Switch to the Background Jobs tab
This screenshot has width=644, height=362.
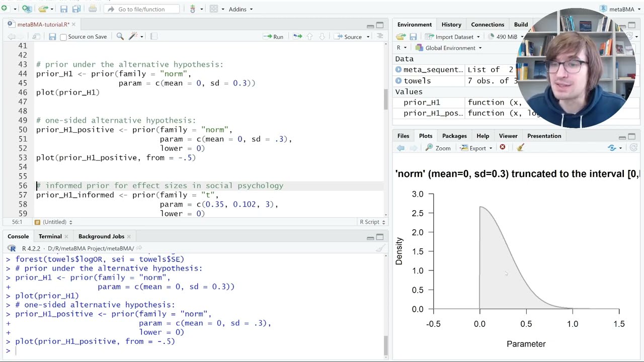coord(101,236)
